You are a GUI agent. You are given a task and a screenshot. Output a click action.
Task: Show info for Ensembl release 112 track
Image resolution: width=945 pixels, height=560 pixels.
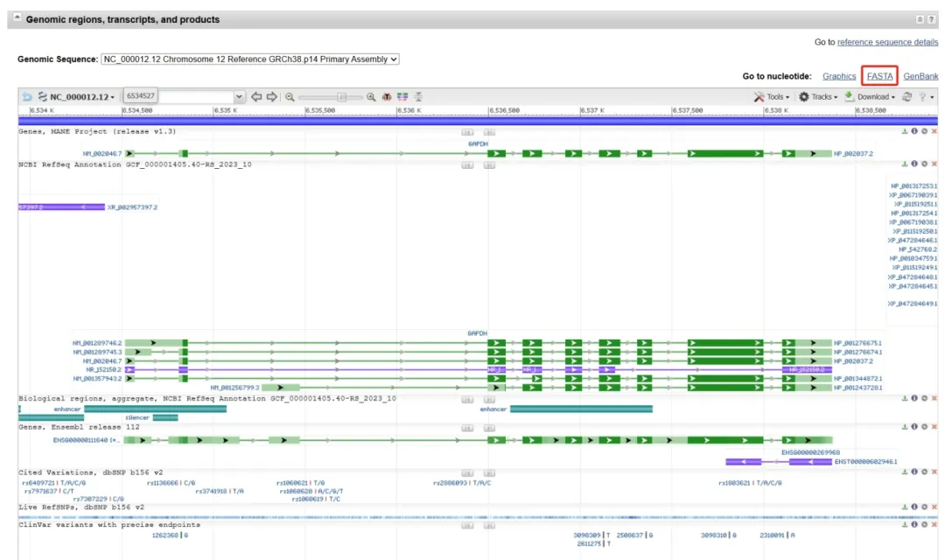click(x=914, y=427)
